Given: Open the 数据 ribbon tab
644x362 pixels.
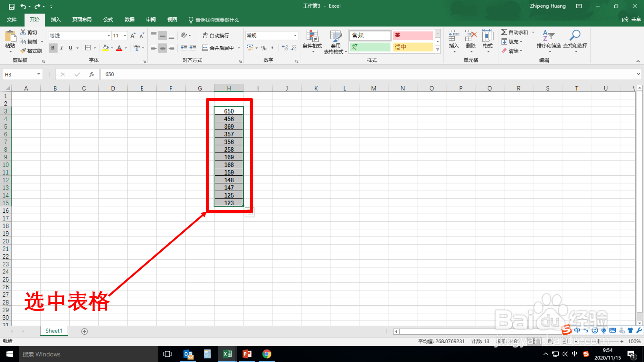Looking at the screenshot, I should coord(129,20).
